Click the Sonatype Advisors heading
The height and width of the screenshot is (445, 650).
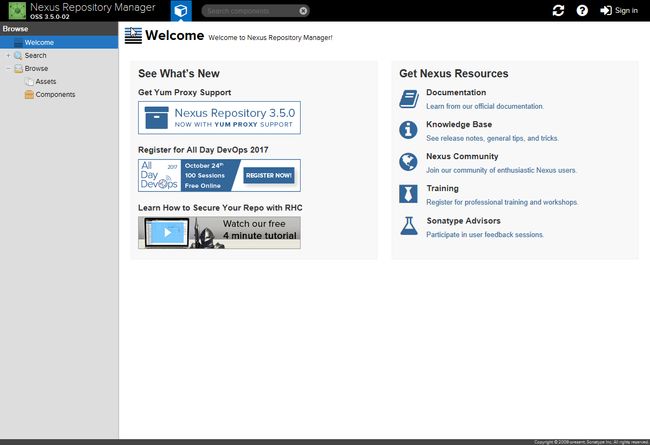point(463,221)
